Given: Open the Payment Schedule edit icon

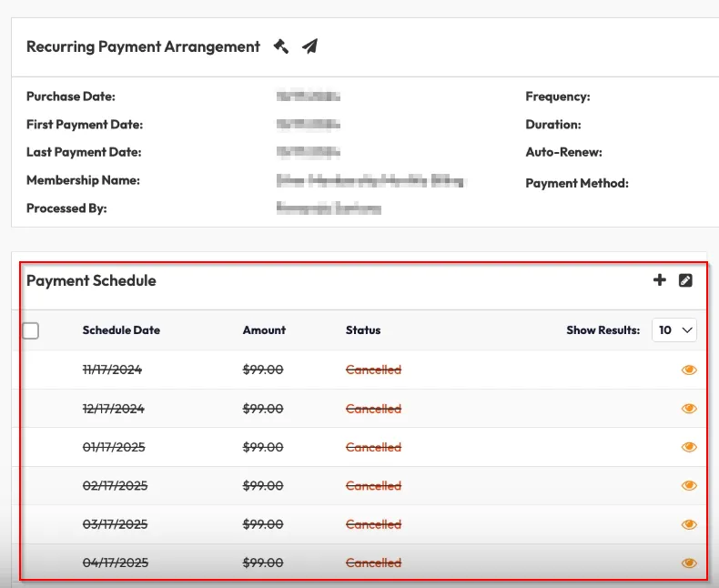Looking at the screenshot, I should (x=686, y=280).
